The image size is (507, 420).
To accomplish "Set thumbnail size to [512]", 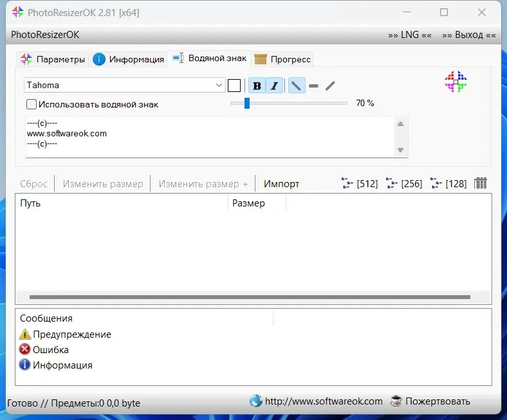I will coord(360,184).
